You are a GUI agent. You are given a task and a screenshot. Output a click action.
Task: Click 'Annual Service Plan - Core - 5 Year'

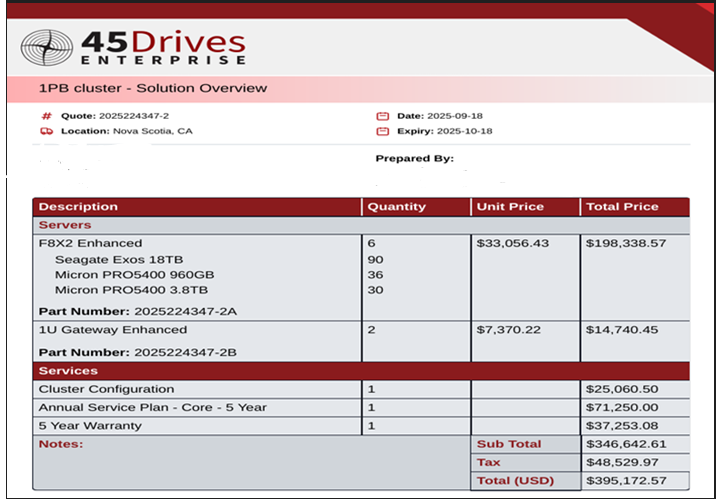tap(153, 407)
